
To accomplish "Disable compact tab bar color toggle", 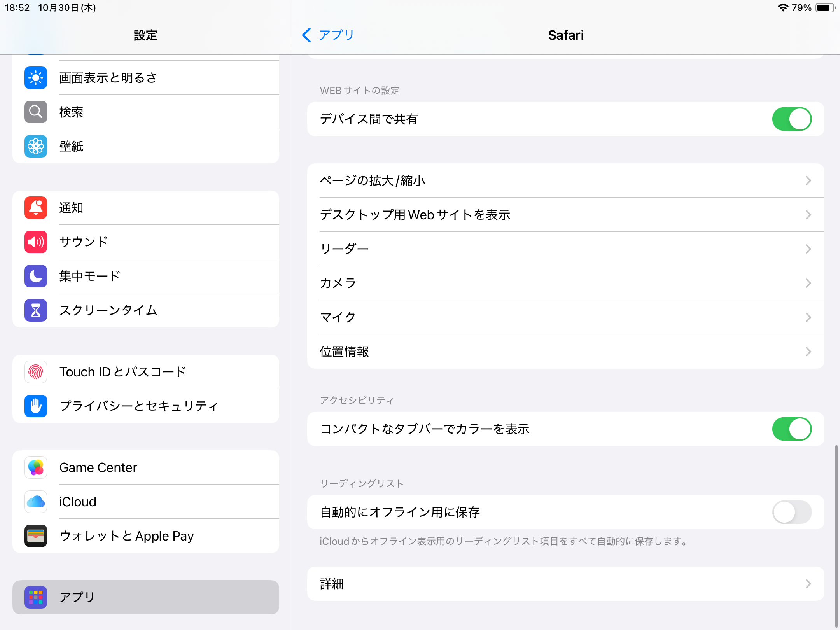I will (792, 429).
